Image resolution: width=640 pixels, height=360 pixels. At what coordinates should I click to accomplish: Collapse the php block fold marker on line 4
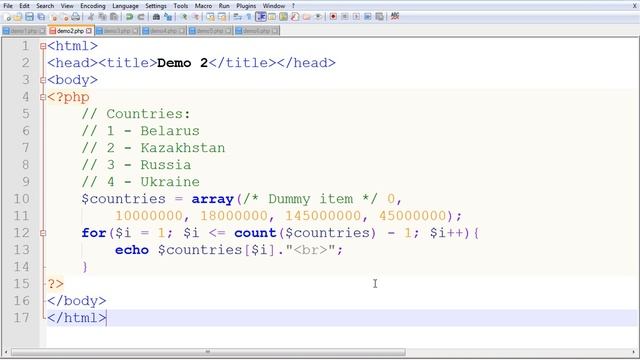(43, 97)
